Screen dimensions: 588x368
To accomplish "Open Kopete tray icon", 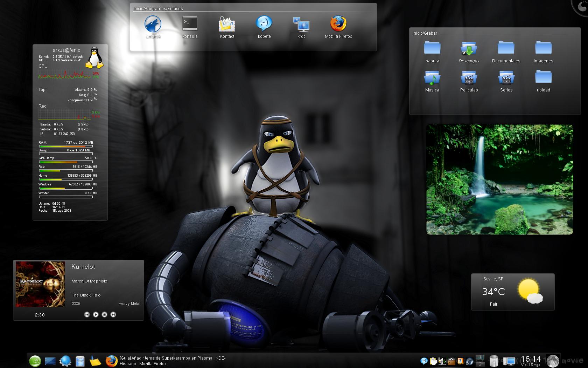I will pyautogui.click(x=424, y=361).
